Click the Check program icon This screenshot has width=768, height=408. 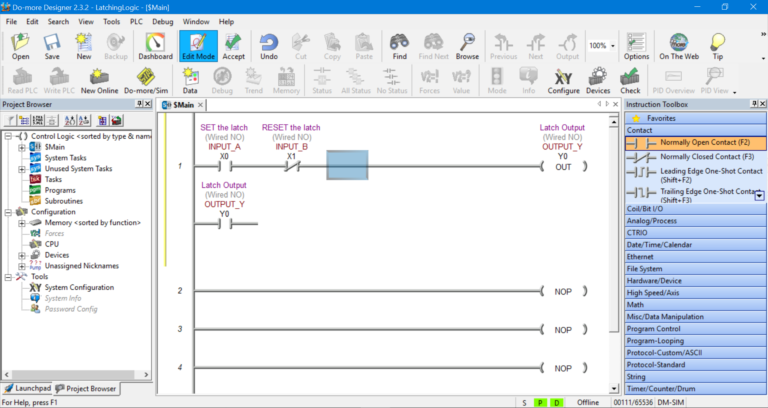630,82
